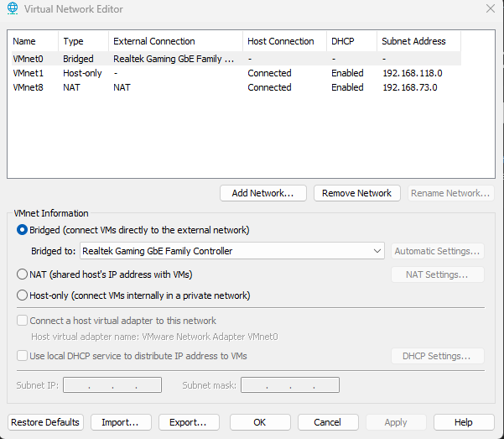Click the Subnet mask input field

click(x=290, y=385)
